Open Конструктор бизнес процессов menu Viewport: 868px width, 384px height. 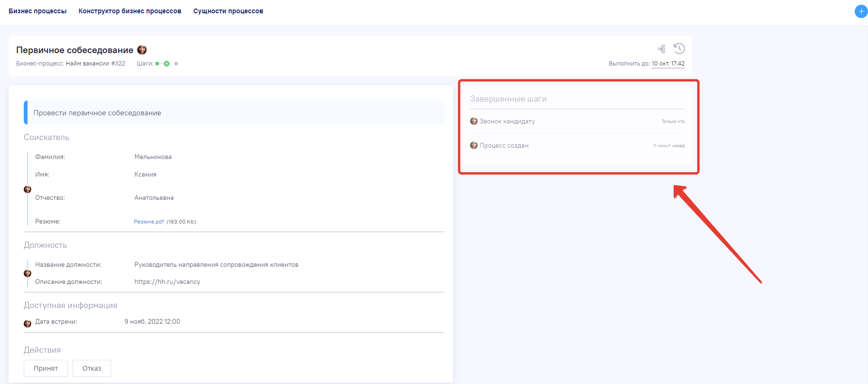tap(130, 11)
